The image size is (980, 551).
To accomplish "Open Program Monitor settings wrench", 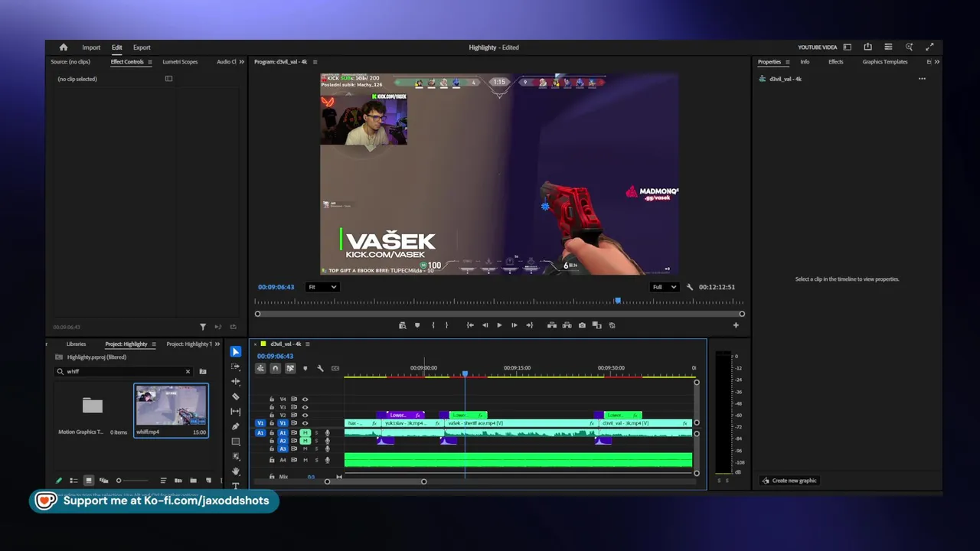I will [x=690, y=287].
